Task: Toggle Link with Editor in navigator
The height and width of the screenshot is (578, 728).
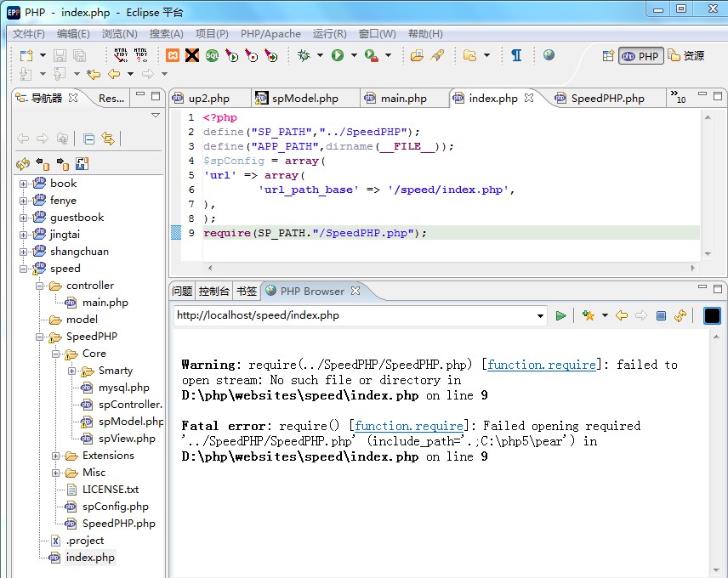Action: 108,139
